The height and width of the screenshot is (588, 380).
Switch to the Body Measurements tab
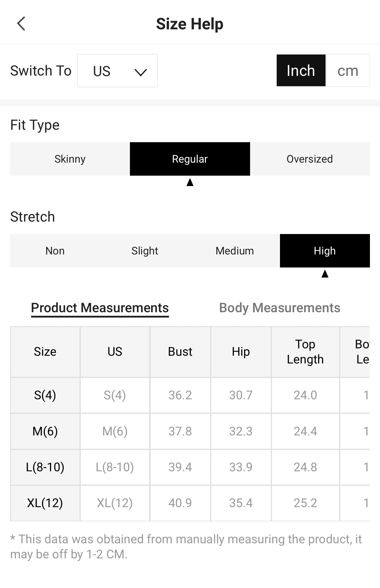click(x=280, y=308)
